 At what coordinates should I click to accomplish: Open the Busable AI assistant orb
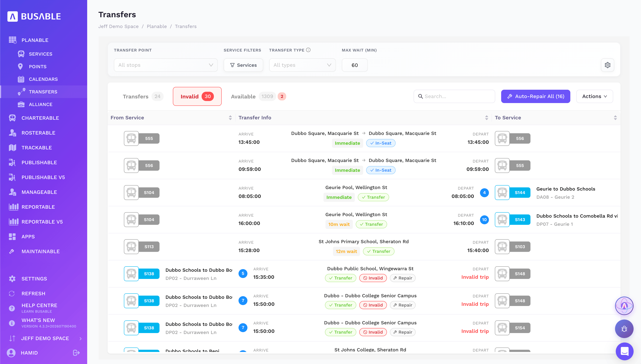click(x=624, y=305)
